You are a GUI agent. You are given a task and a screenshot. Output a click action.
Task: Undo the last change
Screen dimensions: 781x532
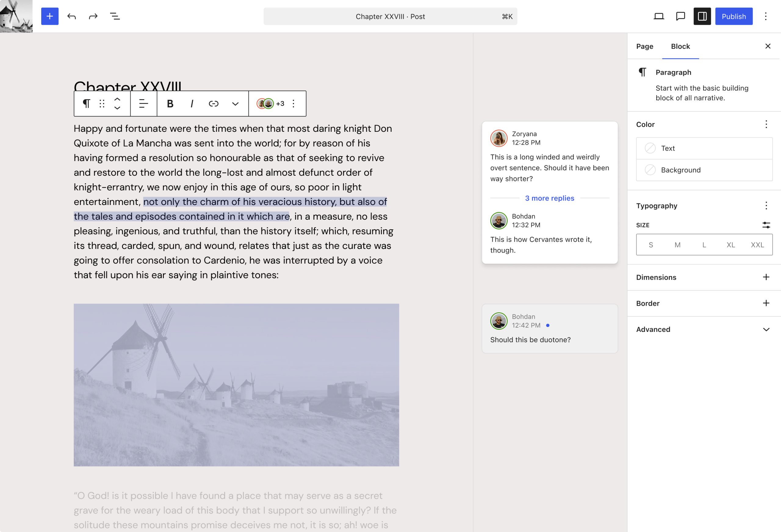point(71,16)
